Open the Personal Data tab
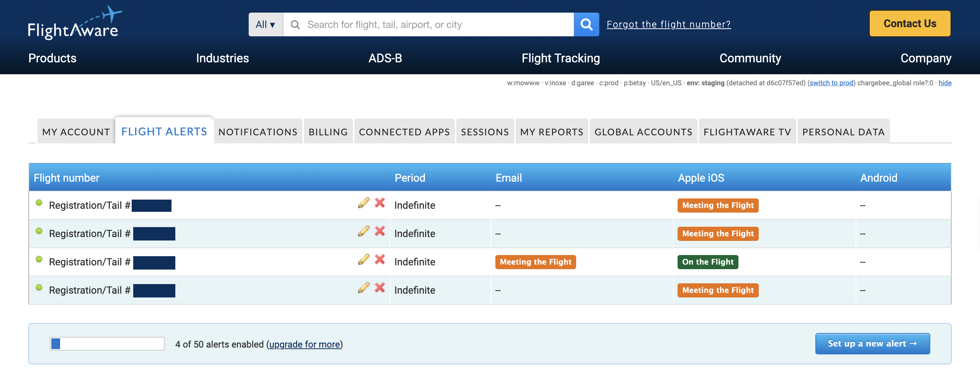 tap(844, 132)
